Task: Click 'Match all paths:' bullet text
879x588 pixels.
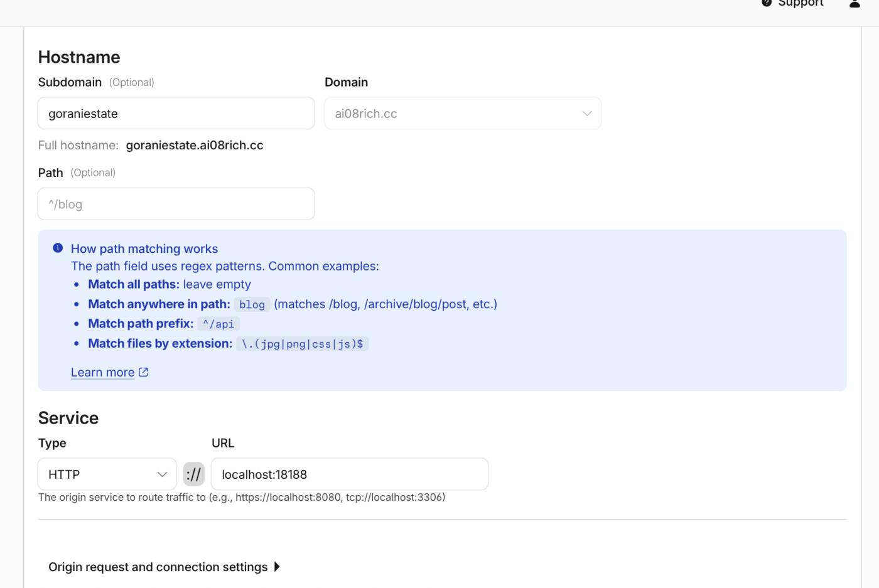Action: pyautogui.click(x=134, y=284)
